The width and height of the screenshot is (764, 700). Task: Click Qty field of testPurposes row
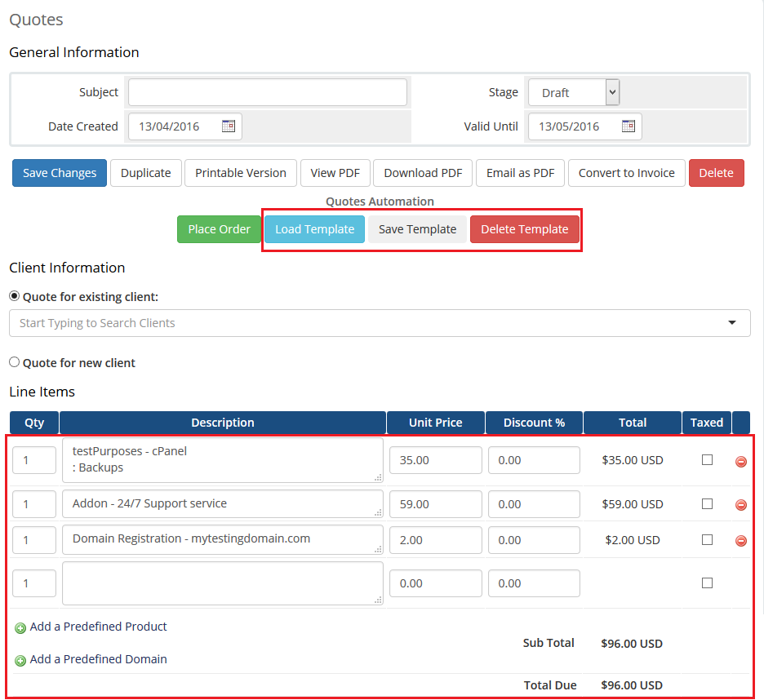[x=34, y=460]
